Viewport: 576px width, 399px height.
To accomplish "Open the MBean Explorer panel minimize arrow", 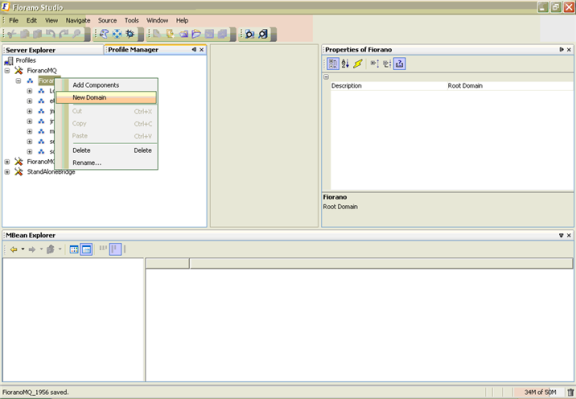I will 561,235.
